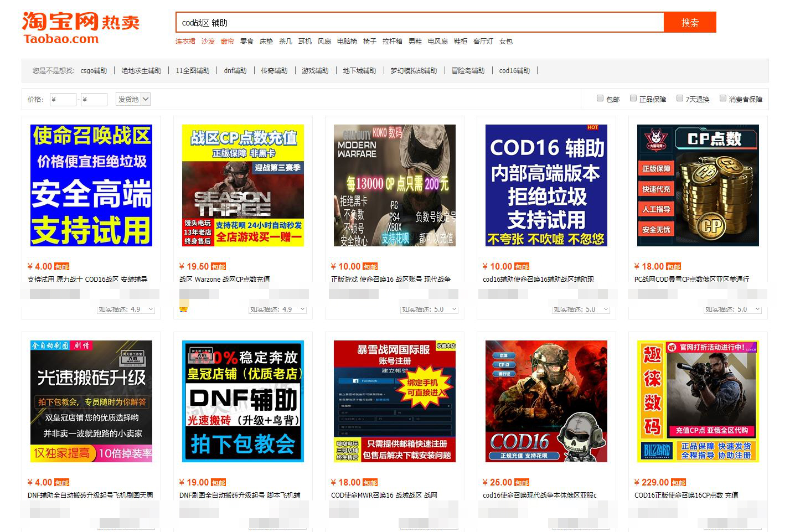Open the KOKO数码 Modern Warfare product thumbnail
Viewport: 795px width, 532px height.
tap(395, 185)
